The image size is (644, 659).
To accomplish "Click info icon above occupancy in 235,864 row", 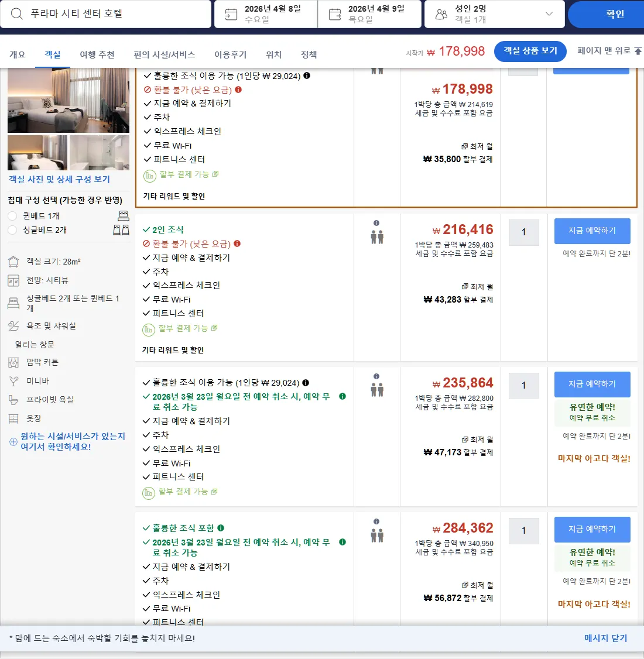I will (x=376, y=376).
